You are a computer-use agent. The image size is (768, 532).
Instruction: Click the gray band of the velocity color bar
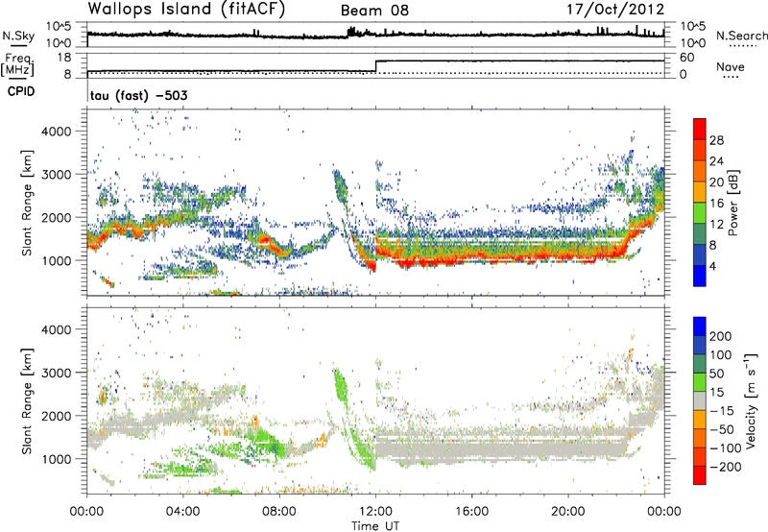click(x=700, y=401)
